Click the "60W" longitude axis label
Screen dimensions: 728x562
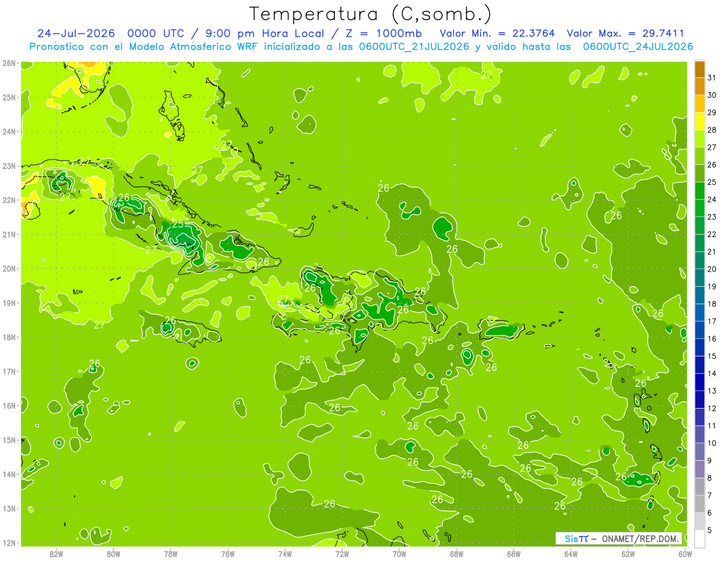pos(685,554)
